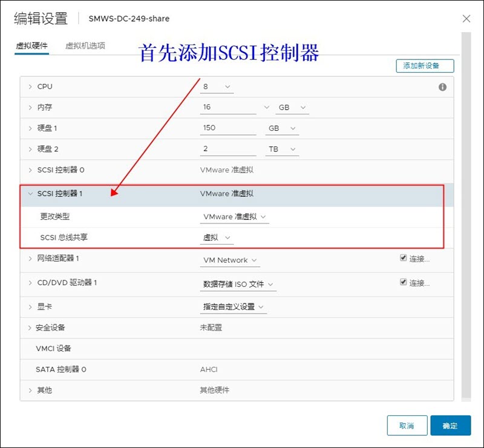Click the 添加新设备 button
The width and height of the screenshot is (484, 448).
pyautogui.click(x=425, y=66)
